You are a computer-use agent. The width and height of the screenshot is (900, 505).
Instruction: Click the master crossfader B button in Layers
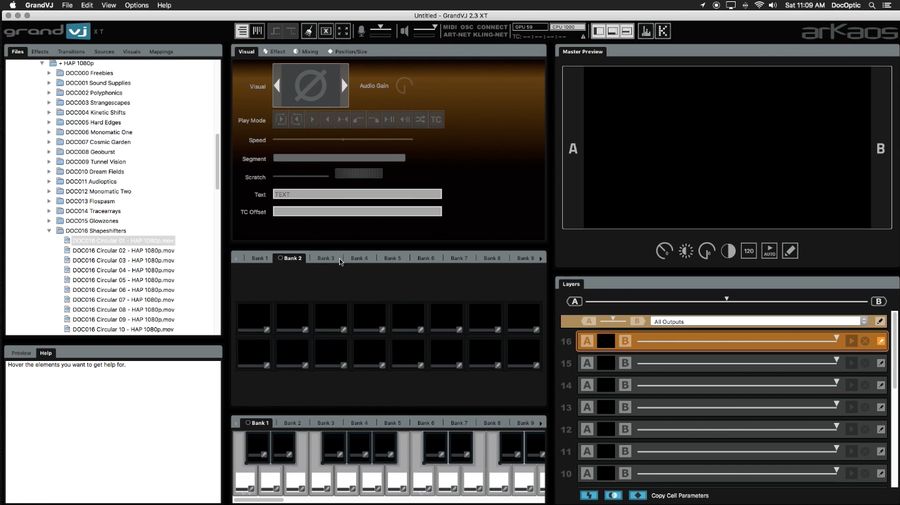878,301
